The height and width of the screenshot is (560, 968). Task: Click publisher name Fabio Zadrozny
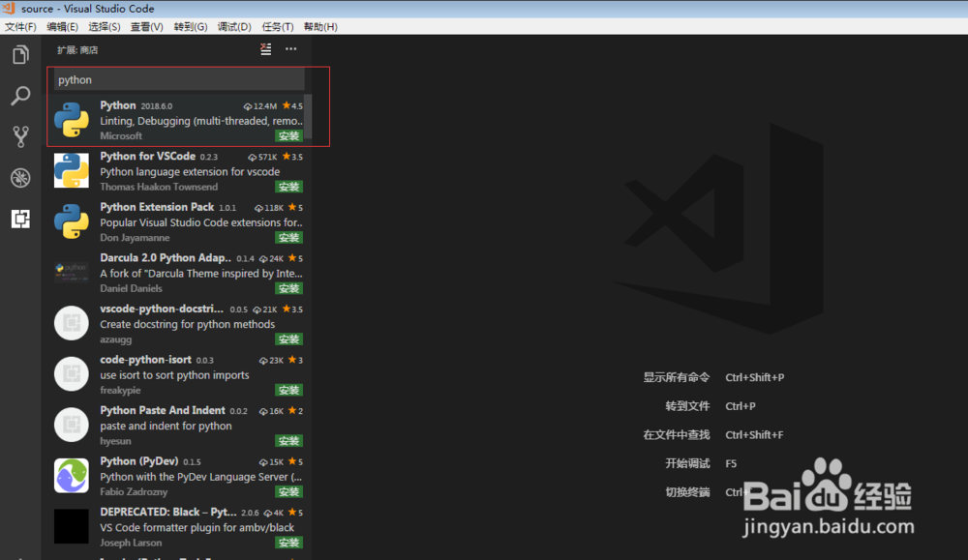pos(134,491)
